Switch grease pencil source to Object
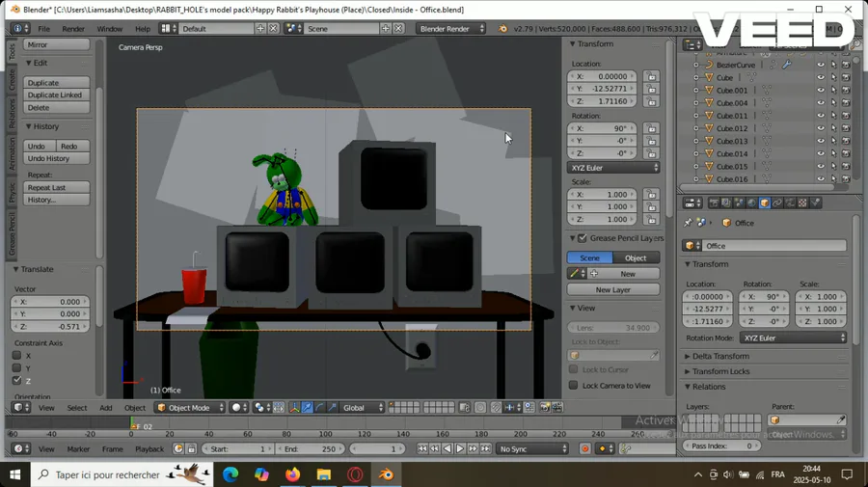The height and width of the screenshot is (487, 868). click(636, 257)
